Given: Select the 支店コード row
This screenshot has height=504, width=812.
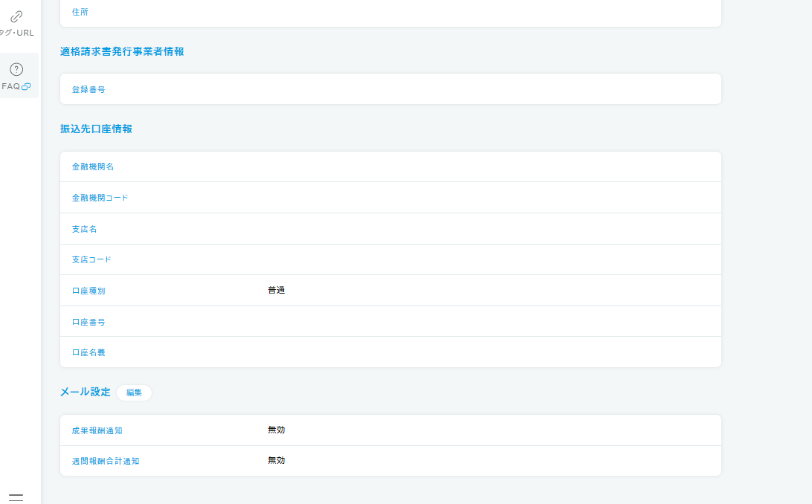Looking at the screenshot, I should pyautogui.click(x=390, y=259).
